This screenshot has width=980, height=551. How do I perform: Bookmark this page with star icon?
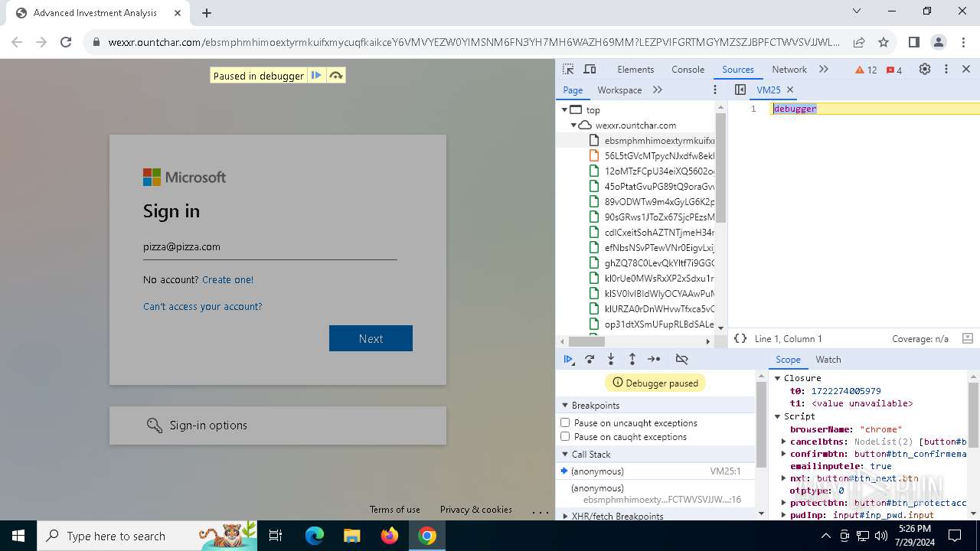pos(884,42)
